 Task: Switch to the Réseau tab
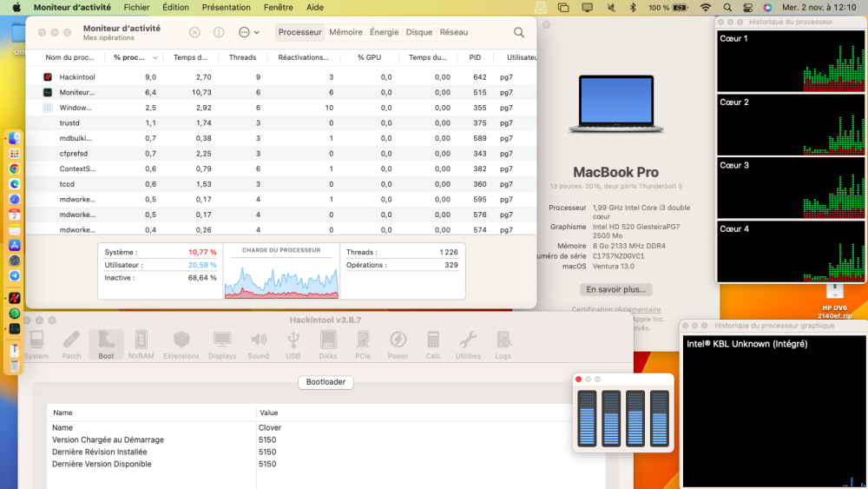(454, 32)
